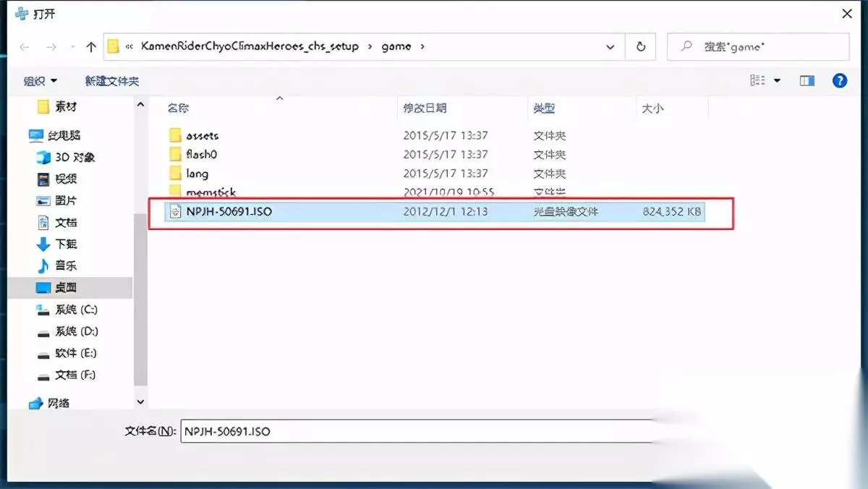The height and width of the screenshot is (489, 868).
Task: Click the lang folder icon
Action: tap(174, 174)
